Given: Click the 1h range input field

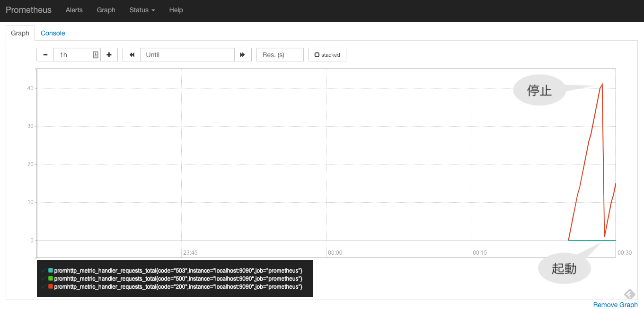Looking at the screenshot, I should [x=77, y=55].
